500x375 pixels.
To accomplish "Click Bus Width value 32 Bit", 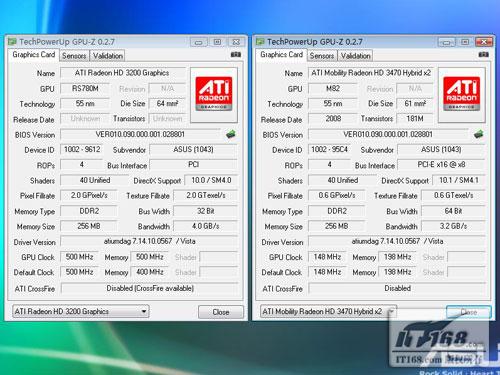I will [x=206, y=211].
